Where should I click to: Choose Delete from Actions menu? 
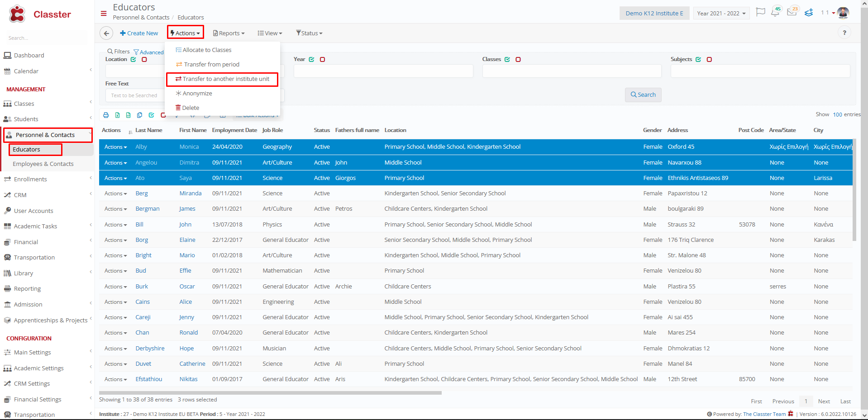tap(187, 108)
